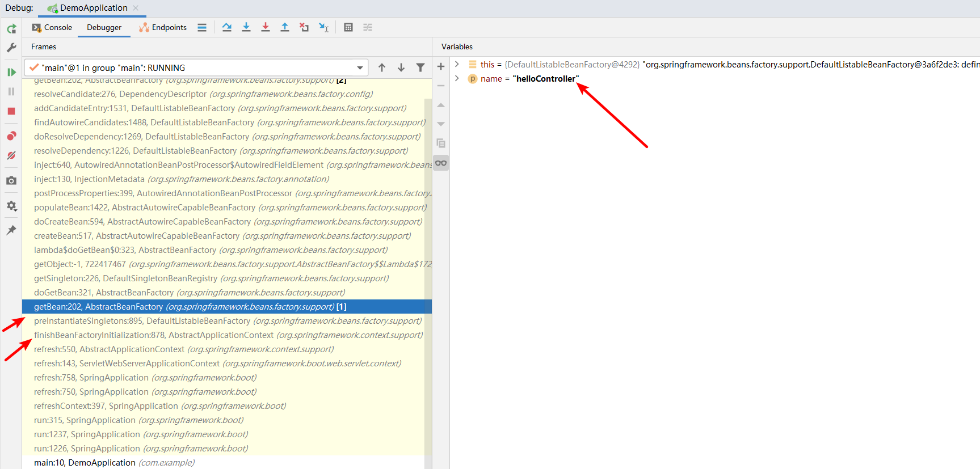This screenshot has width=980, height=469.
Task: Select frame finishBeanFactoryInitialization:878
Action: [x=228, y=335]
